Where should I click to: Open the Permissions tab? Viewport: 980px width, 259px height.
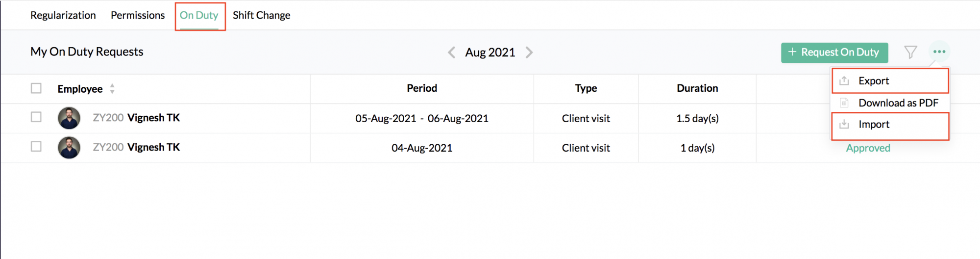point(138,15)
